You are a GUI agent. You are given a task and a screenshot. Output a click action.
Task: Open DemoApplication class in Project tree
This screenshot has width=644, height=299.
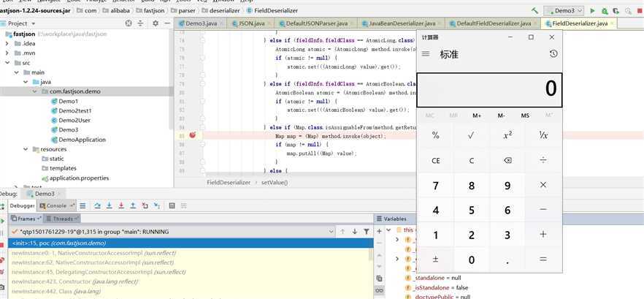coord(82,140)
